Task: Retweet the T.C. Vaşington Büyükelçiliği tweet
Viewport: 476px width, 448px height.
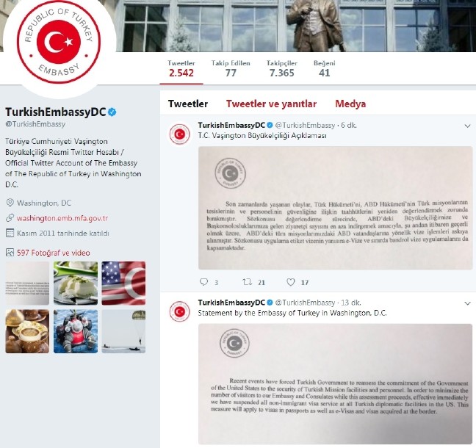Action: (247, 282)
